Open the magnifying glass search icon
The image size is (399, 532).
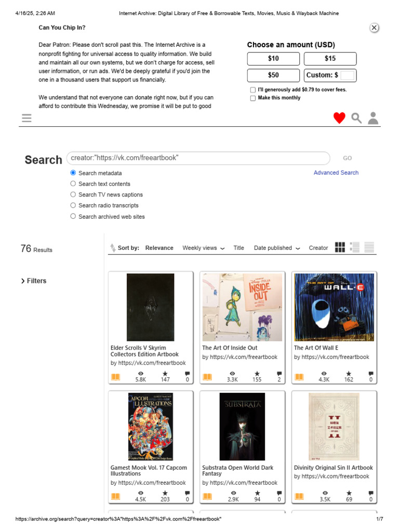coord(356,118)
